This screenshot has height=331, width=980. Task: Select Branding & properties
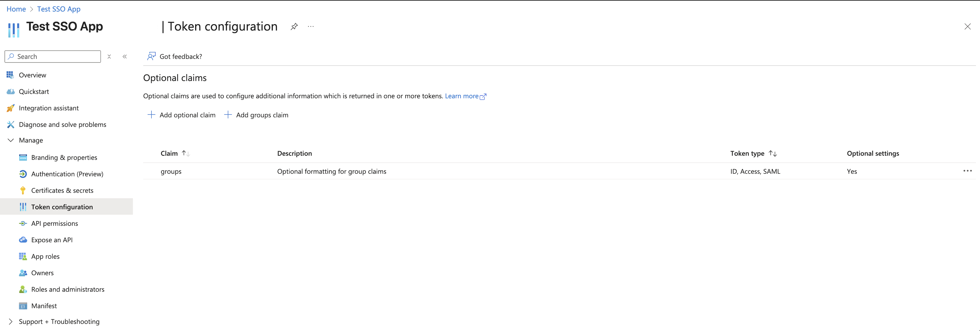[64, 157]
